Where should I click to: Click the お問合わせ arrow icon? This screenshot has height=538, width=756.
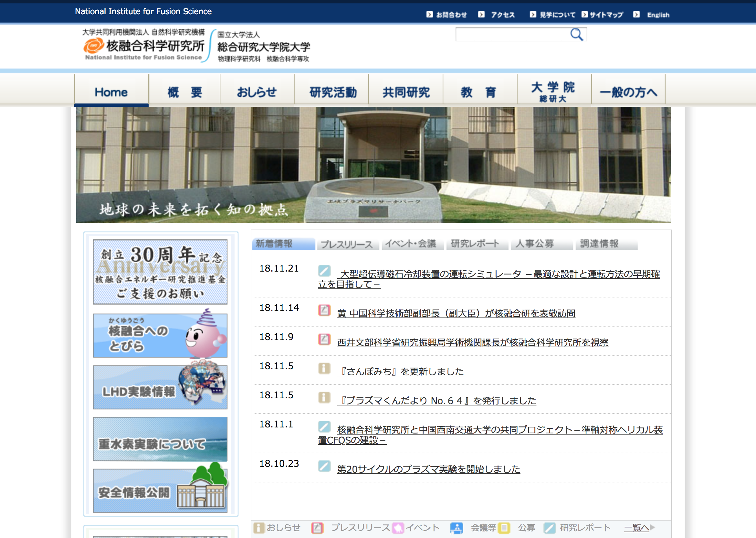point(429,15)
